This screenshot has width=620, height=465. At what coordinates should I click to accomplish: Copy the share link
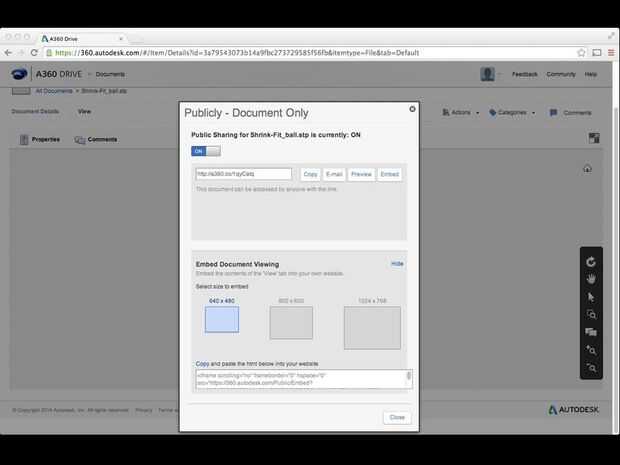pyautogui.click(x=310, y=174)
